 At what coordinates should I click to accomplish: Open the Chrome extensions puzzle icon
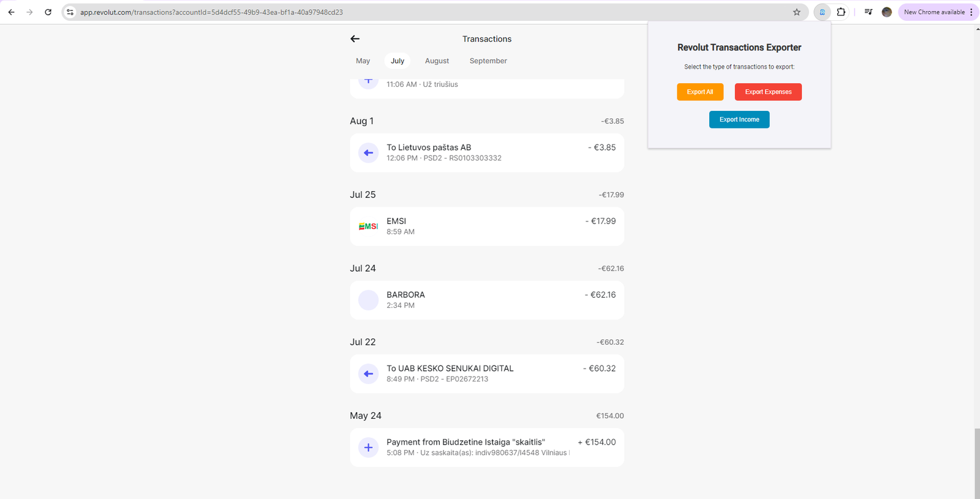pyautogui.click(x=841, y=12)
